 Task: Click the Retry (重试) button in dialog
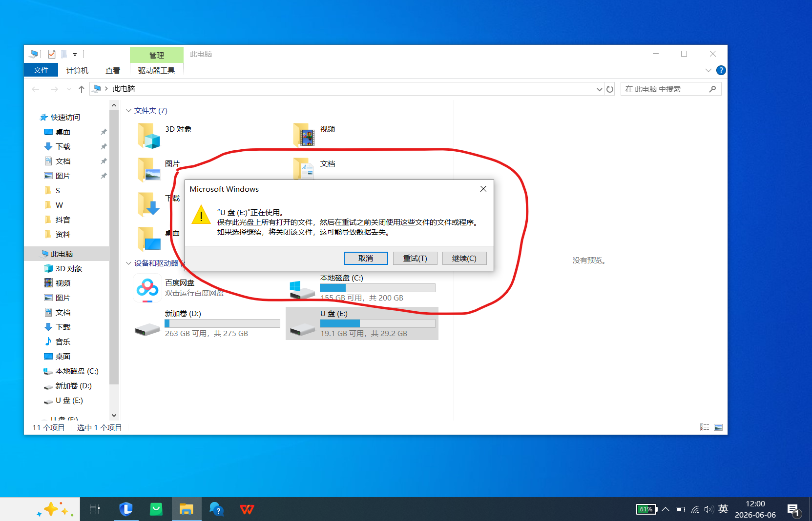pos(415,258)
